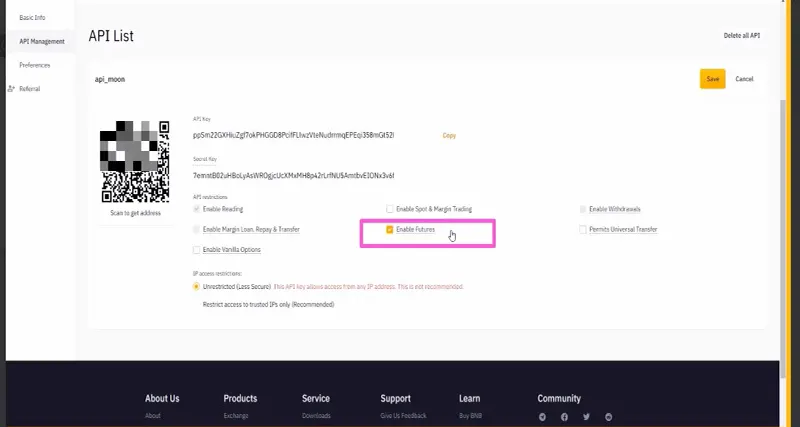800x427 pixels.
Task: Enable Vanilla Options checkbox
Action: (x=196, y=250)
